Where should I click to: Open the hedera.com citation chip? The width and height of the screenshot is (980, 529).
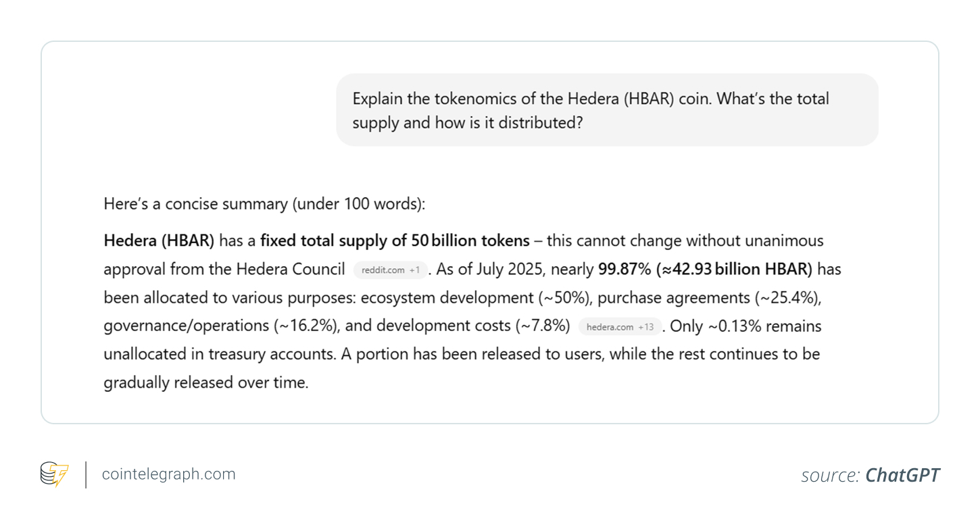620,327
